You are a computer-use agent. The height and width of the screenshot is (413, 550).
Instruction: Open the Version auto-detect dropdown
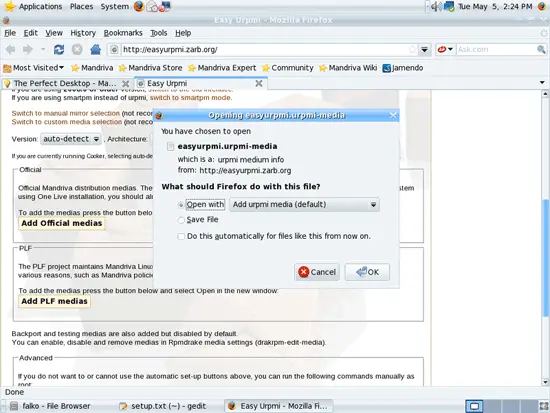[71, 139]
